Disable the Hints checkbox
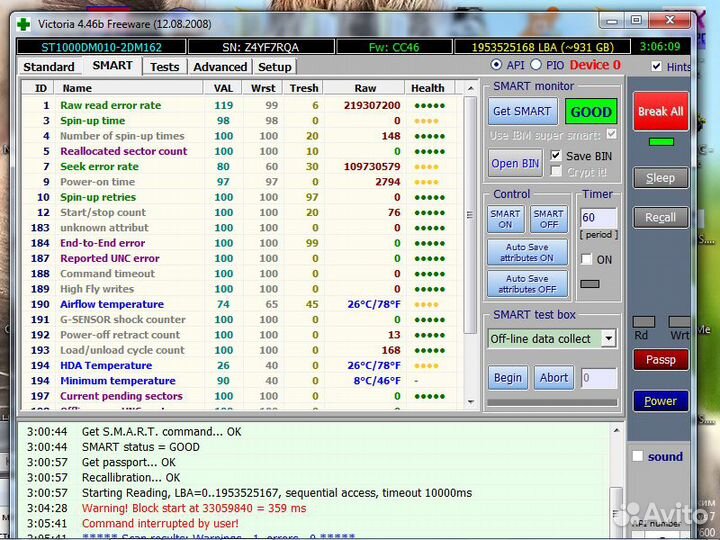Screen dimensions: 720x540 click(656, 66)
